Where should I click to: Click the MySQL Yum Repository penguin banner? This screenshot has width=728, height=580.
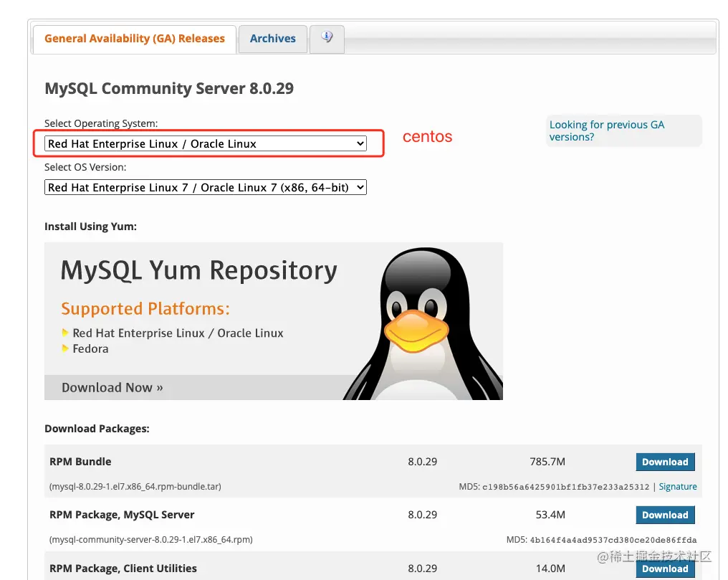pos(274,321)
